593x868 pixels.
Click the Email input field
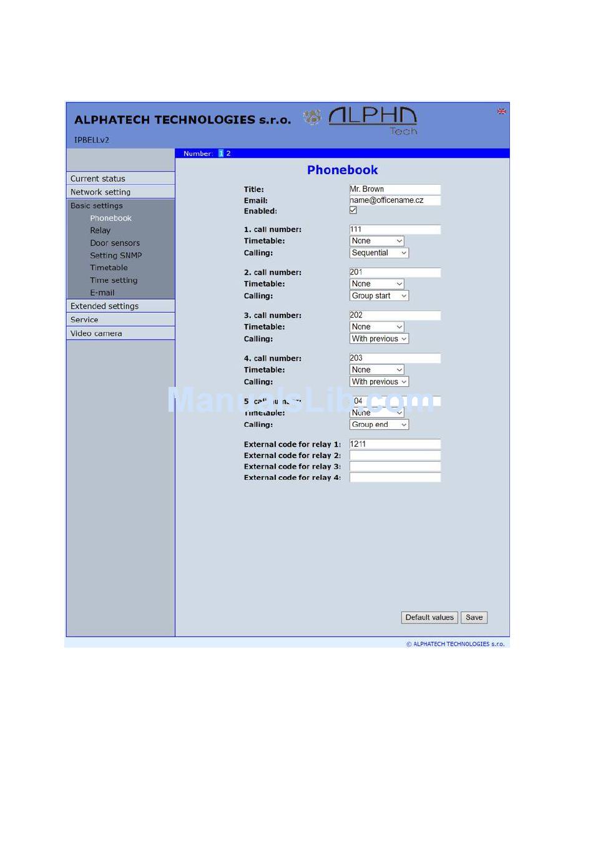tap(395, 200)
